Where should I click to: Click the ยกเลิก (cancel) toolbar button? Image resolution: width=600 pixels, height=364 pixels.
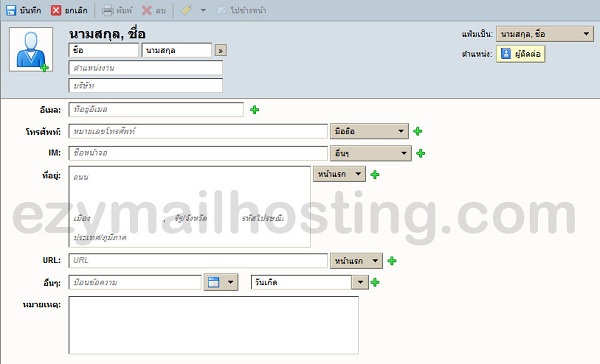(69, 10)
